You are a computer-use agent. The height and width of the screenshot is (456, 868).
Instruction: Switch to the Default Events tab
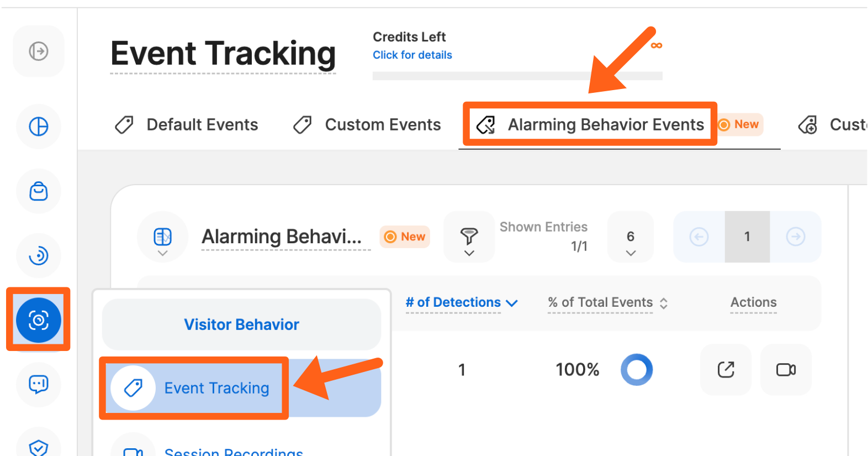187,125
